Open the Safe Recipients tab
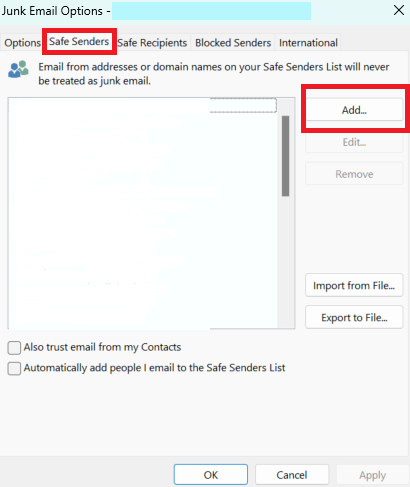Image resolution: width=410 pixels, height=487 pixels. click(x=152, y=43)
